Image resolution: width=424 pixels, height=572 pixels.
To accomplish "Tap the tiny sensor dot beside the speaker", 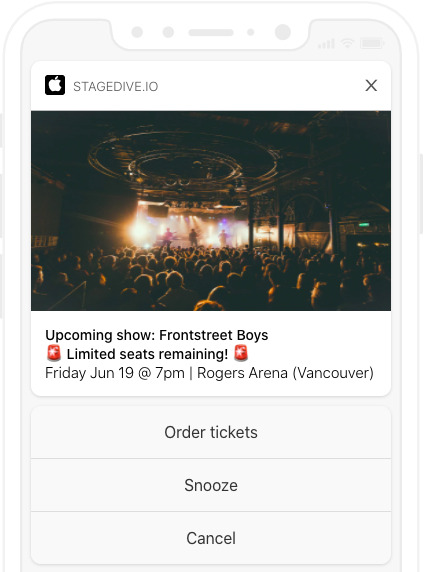I will click(x=251, y=32).
